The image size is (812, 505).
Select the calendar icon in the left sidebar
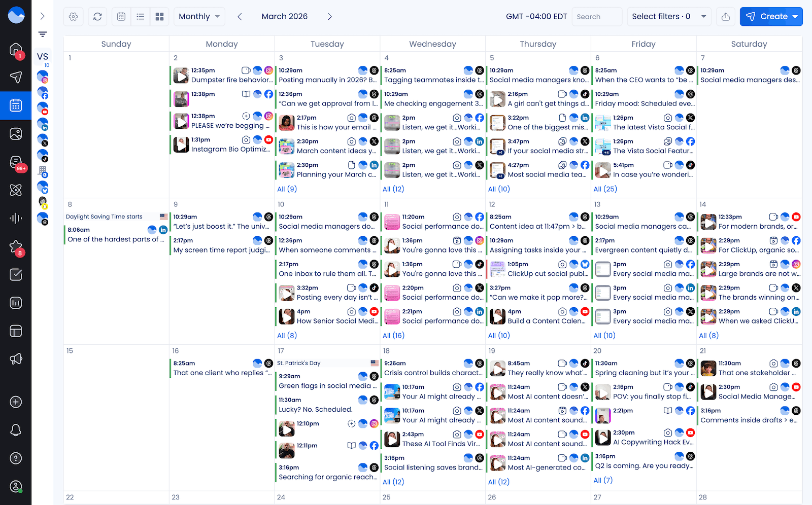[x=16, y=105]
